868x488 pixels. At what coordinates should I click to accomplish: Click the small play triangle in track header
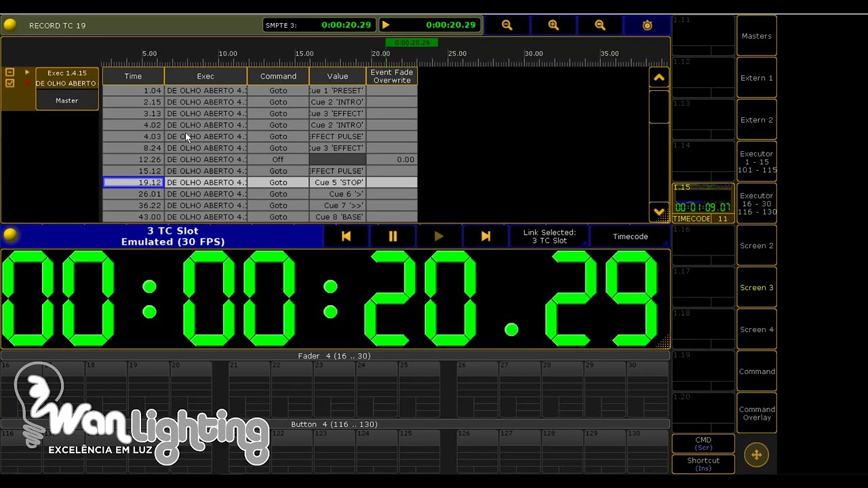pos(27,72)
